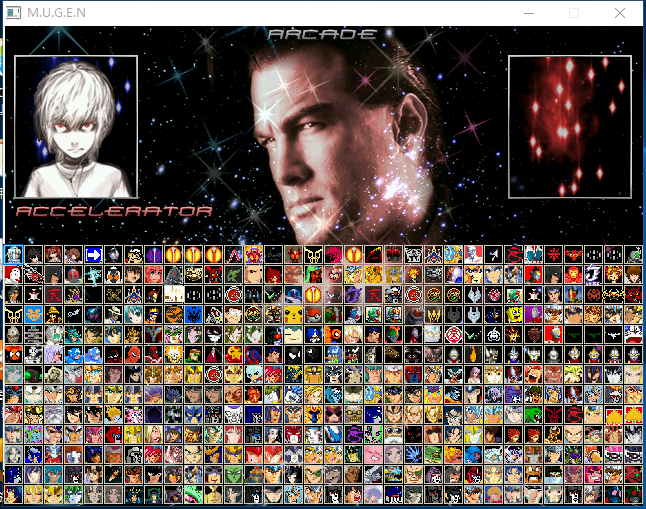Close the M.U.G.E.N window

pos(620,13)
